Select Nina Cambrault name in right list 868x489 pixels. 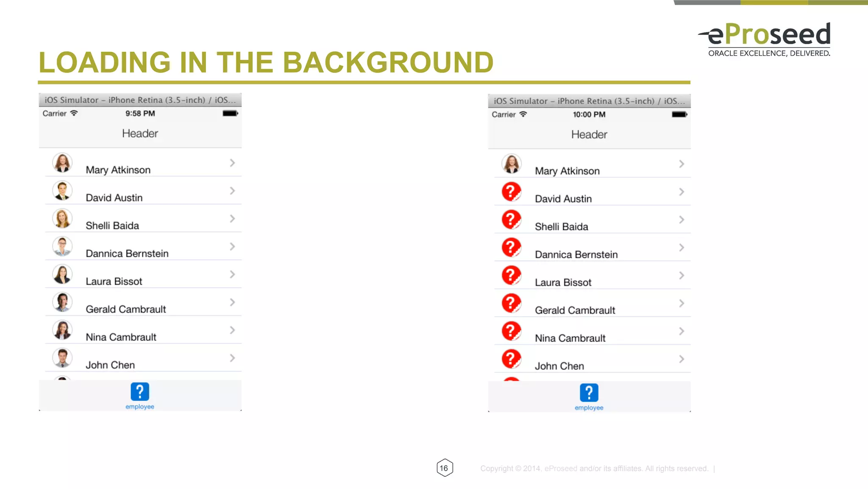570,338
